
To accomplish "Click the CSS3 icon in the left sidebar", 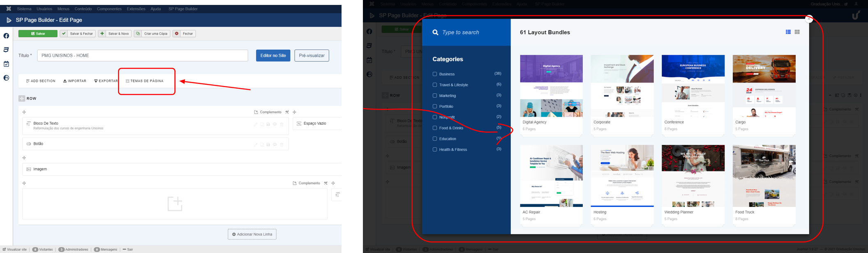I will click(6, 50).
